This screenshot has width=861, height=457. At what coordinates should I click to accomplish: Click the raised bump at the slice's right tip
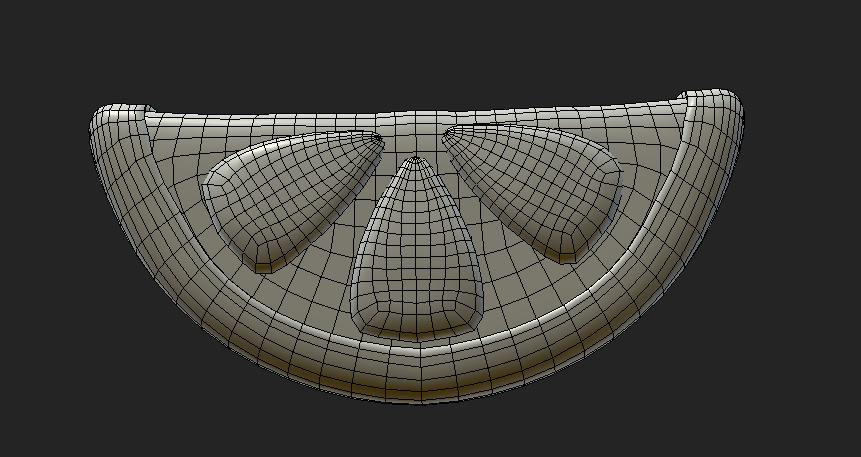(x=717, y=104)
